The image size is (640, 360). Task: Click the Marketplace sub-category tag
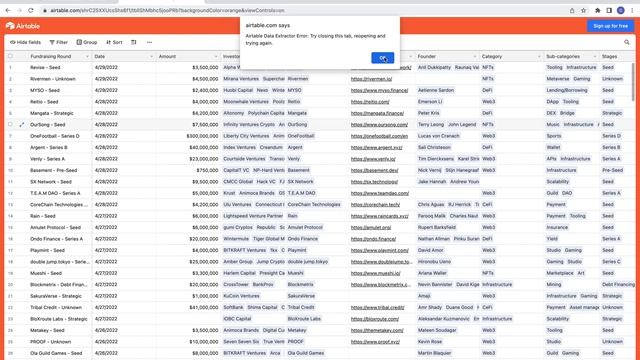[x=560, y=273]
